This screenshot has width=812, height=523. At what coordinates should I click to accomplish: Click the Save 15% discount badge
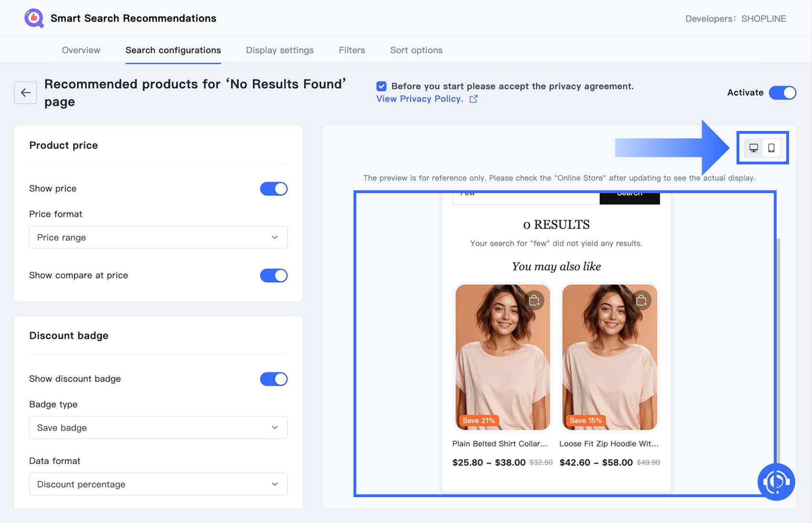pyautogui.click(x=586, y=421)
